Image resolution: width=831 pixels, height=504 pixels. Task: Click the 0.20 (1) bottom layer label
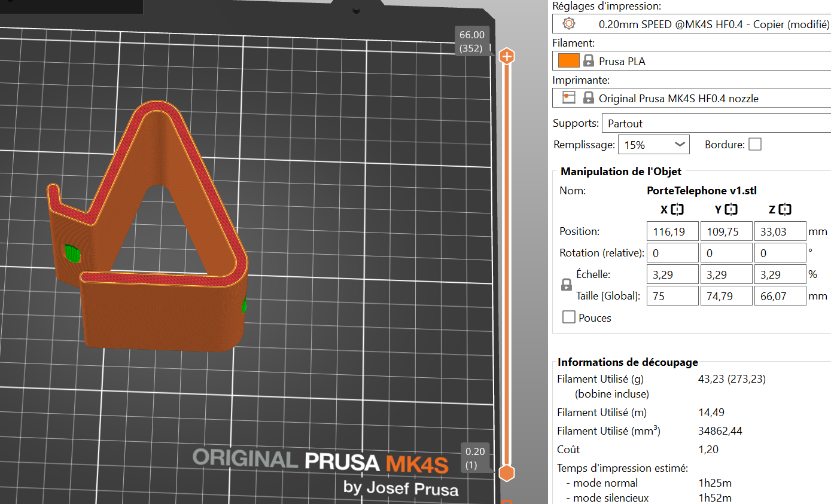point(476,458)
